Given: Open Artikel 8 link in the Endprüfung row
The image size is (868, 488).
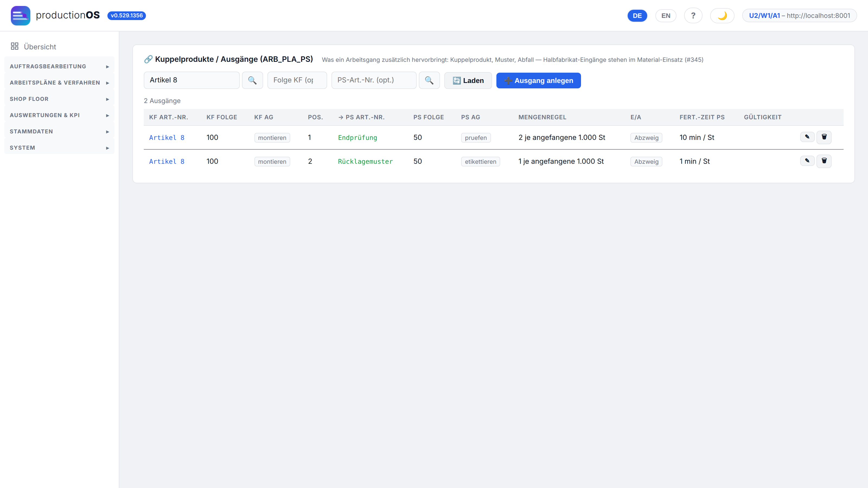Looking at the screenshot, I should click(167, 137).
